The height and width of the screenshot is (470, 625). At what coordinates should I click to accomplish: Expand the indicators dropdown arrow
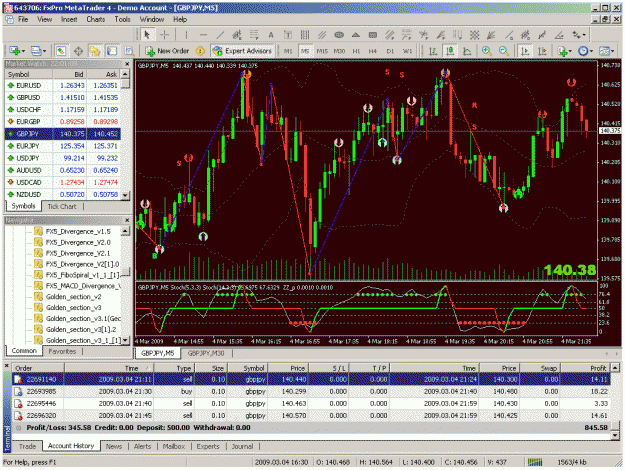click(x=570, y=51)
